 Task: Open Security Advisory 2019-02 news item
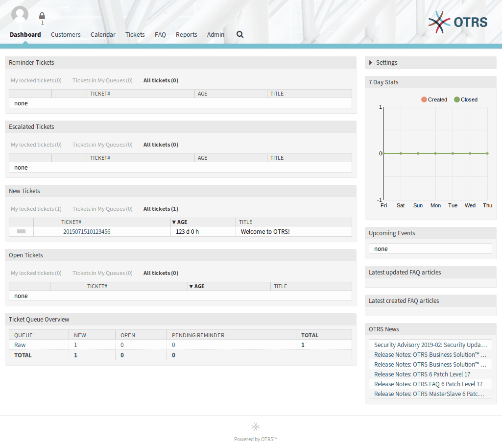coord(430,345)
